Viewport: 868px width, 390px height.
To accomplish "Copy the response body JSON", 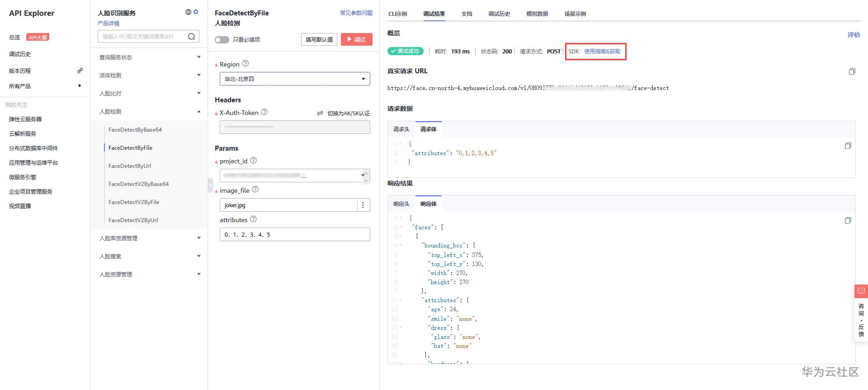I will coord(848,220).
